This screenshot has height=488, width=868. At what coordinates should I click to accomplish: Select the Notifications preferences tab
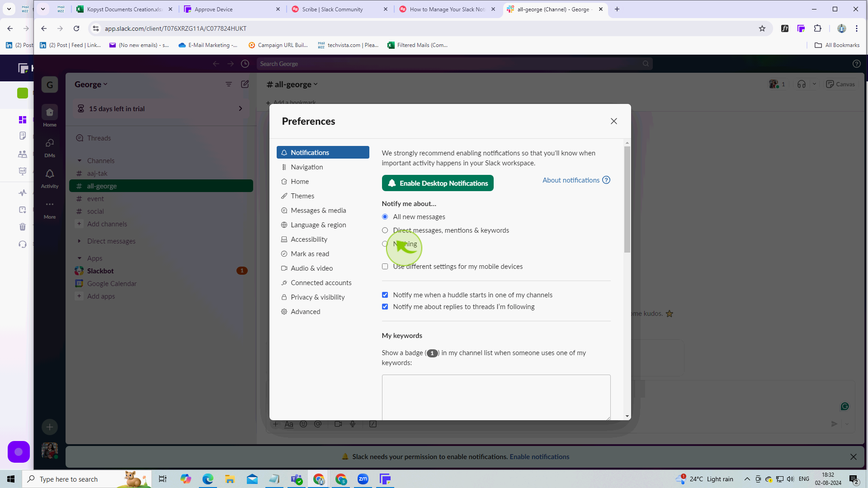pyautogui.click(x=323, y=153)
